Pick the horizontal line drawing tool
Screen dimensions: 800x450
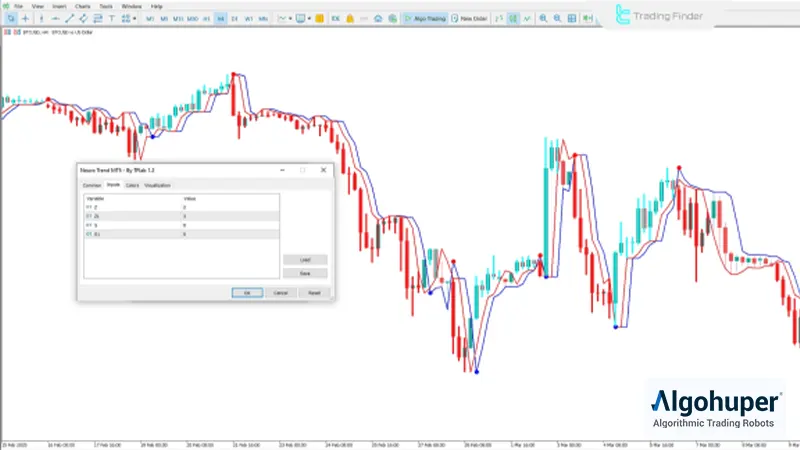pyautogui.click(x=55, y=19)
